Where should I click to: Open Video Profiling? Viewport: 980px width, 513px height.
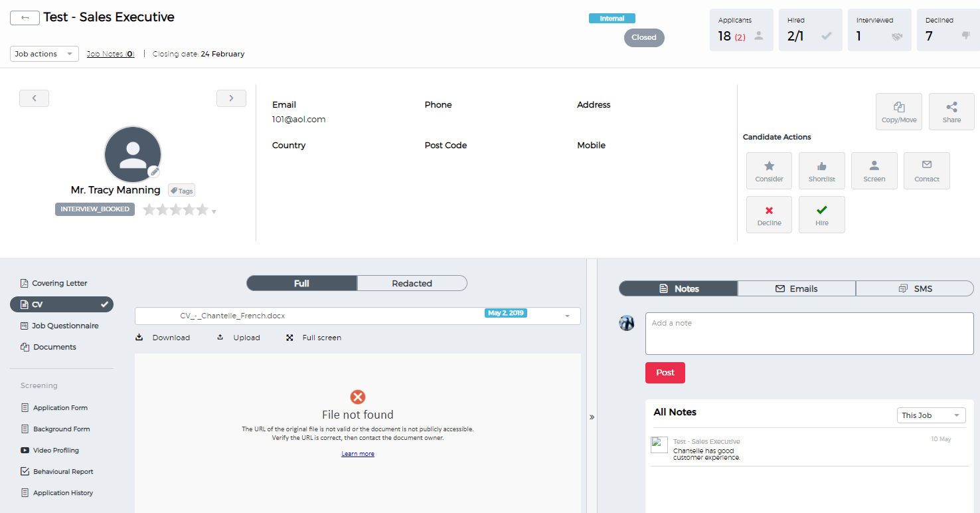[50, 451]
